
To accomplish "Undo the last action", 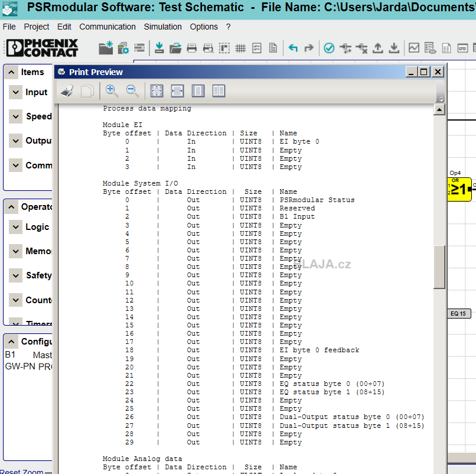I will 293,48.
